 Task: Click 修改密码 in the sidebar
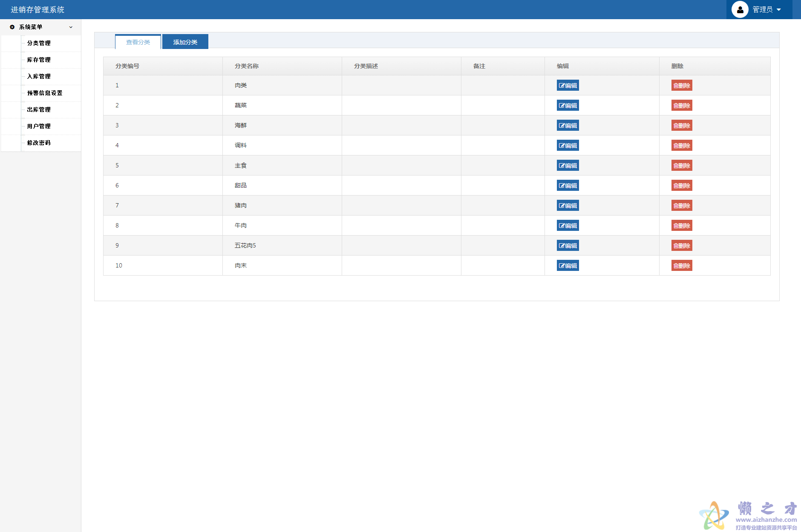coord(39,143)
